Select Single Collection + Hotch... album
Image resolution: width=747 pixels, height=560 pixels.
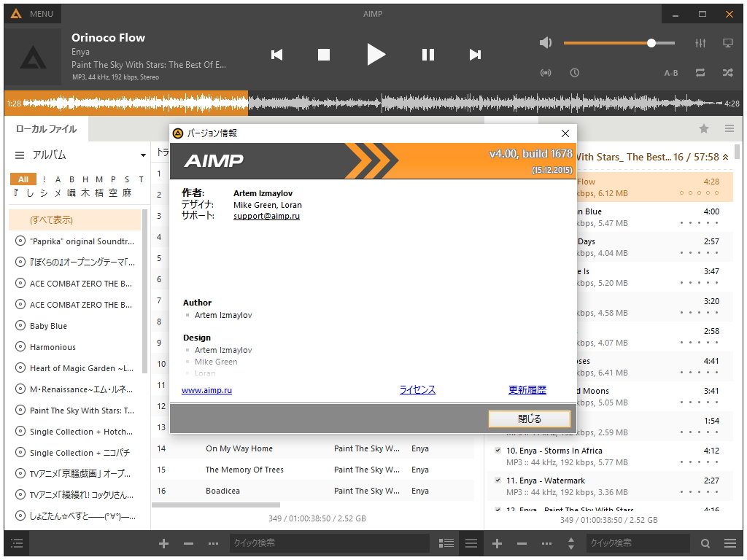tap(75, 432)
